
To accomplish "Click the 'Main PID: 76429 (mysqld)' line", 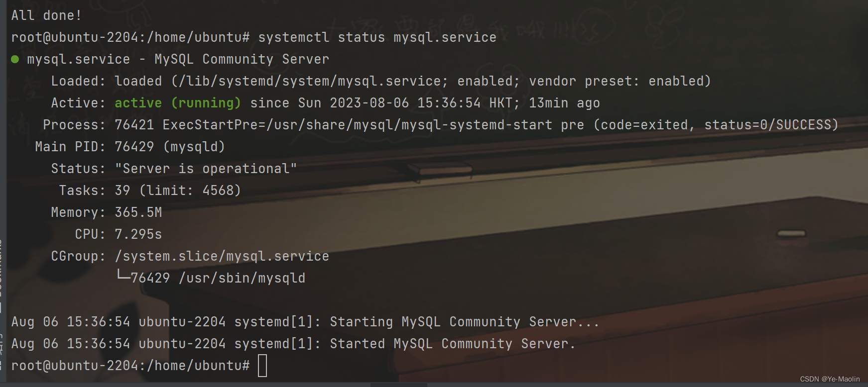I will pyautogui.click(x=130, y=147).
